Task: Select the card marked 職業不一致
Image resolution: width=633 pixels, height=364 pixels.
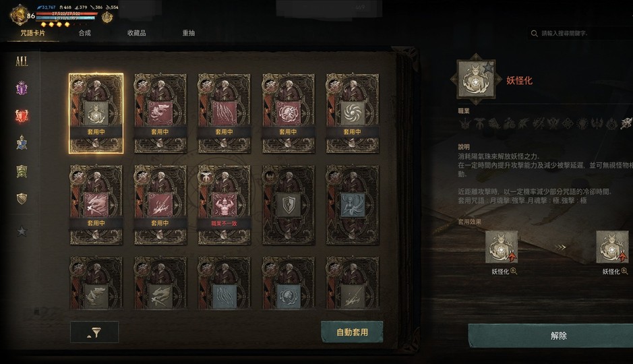Action: coord(224,205)
